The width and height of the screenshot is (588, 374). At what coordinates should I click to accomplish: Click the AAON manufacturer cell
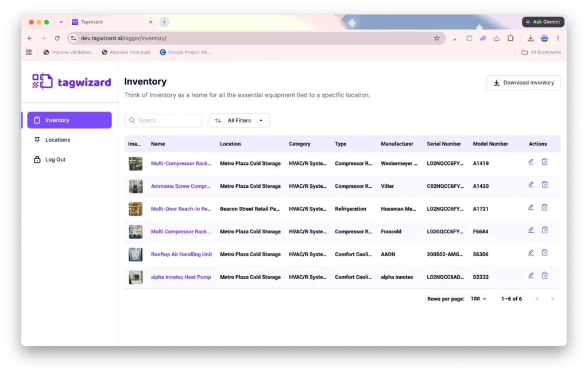coord(388,255)
